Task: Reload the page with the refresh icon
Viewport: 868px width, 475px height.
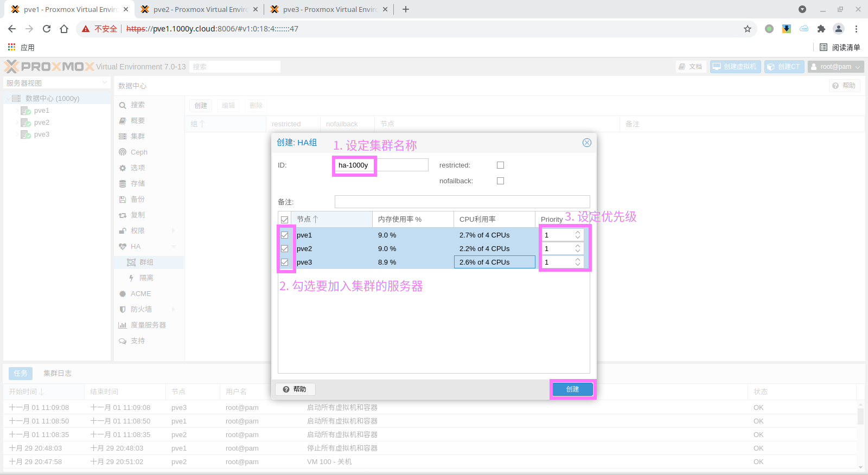Action: 47,29
